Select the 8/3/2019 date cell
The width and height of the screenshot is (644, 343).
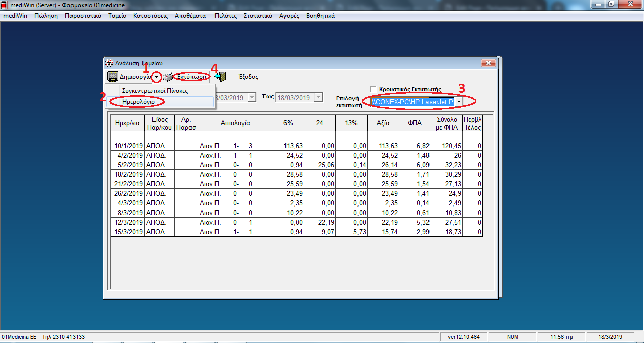tap(127, 213)
